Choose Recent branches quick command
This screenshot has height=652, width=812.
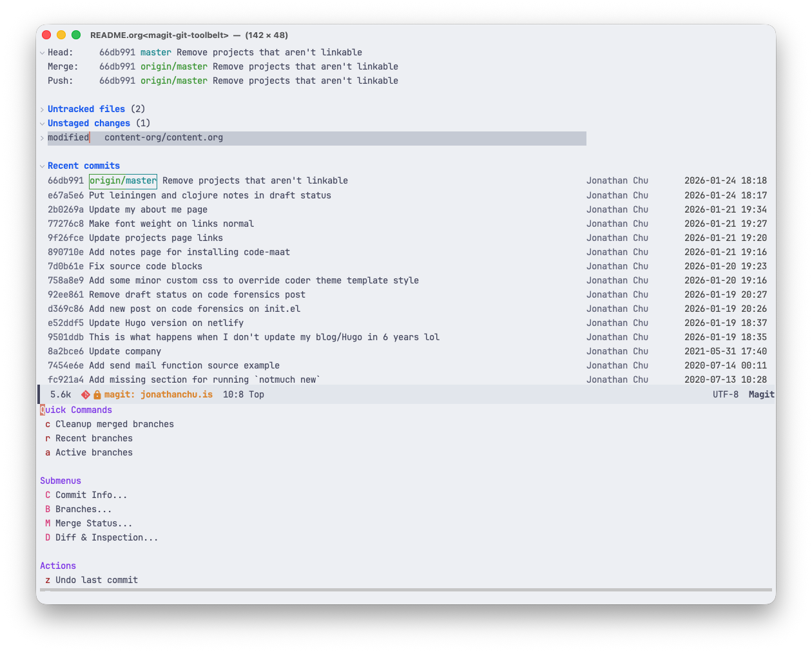(93, 438)
